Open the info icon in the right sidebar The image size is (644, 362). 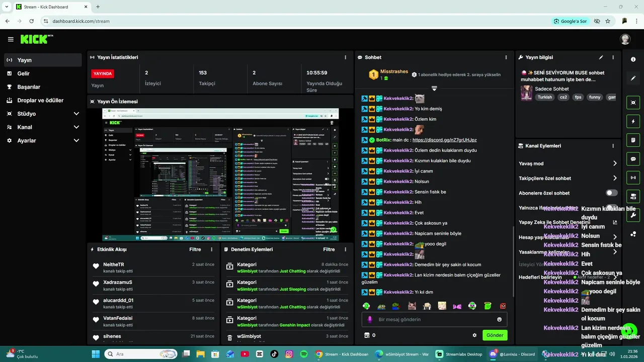pos(633,59)
